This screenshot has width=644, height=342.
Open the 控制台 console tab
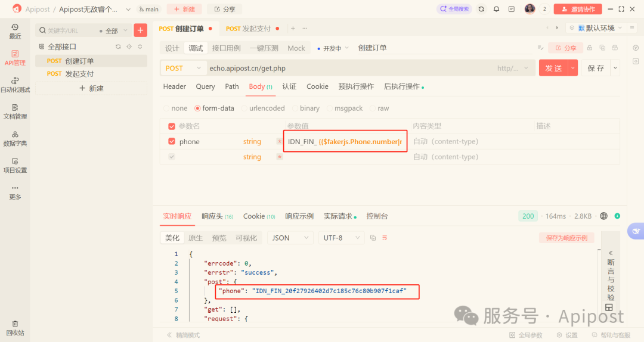coord(377,216)
